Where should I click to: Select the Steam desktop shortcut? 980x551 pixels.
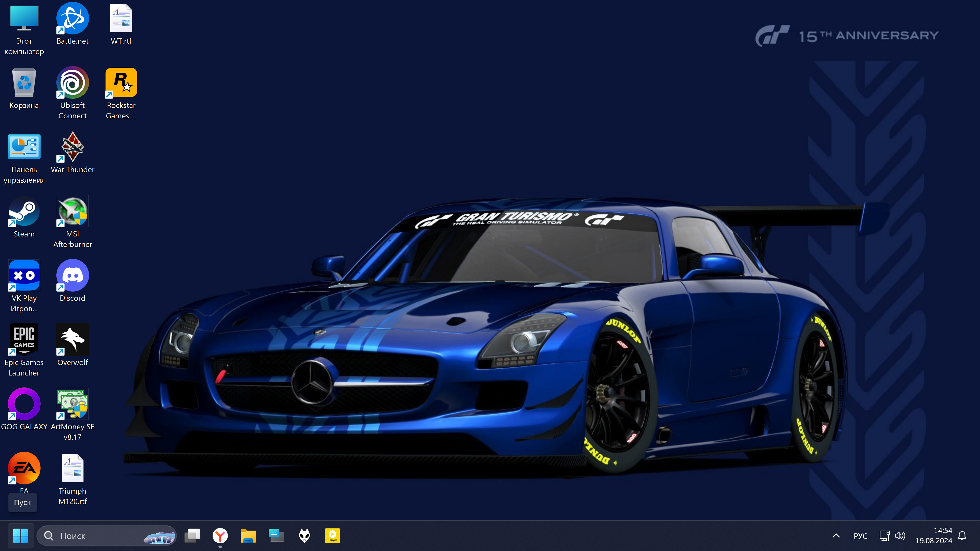click(24, 212)
